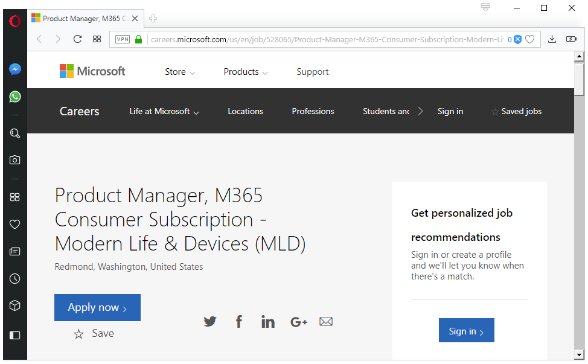The image size is (588, 364).
Task: Share job via email envelope
Action: tap(326, 321)
